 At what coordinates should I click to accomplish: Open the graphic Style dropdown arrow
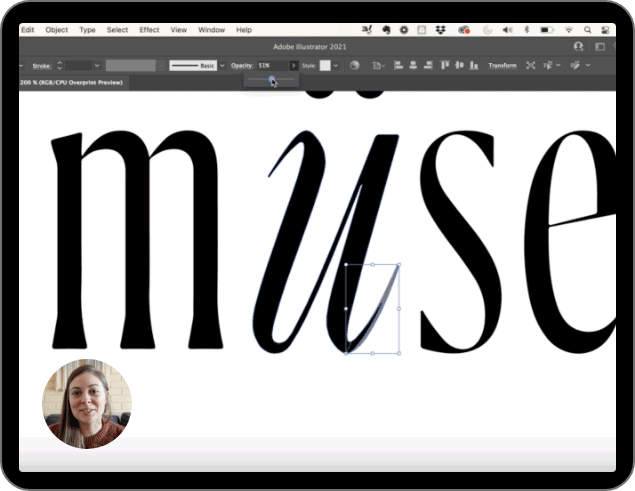[x=336, y=65]
